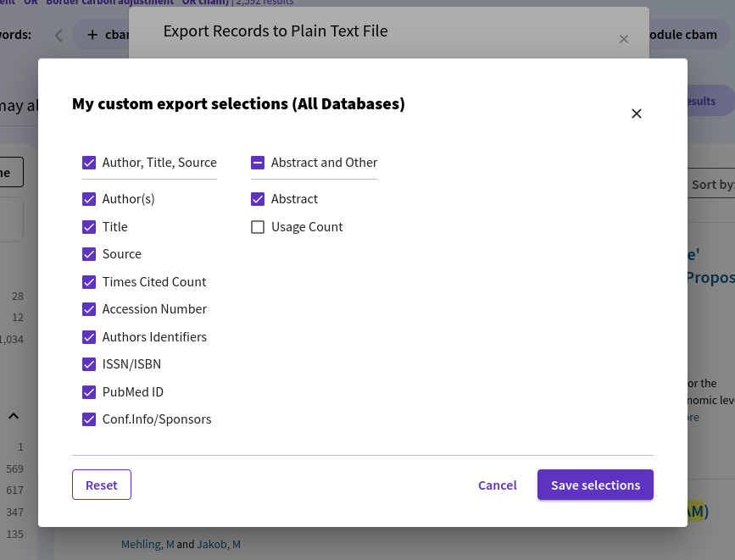Uncheck the PubMed ID checkbox

(89, 392)
